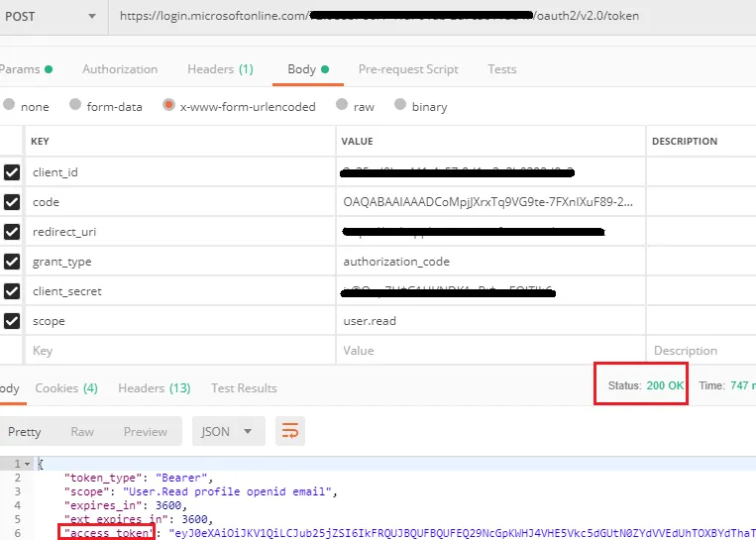Switch response view to Pretty
756x540 pixels.
tap(24, 432)
